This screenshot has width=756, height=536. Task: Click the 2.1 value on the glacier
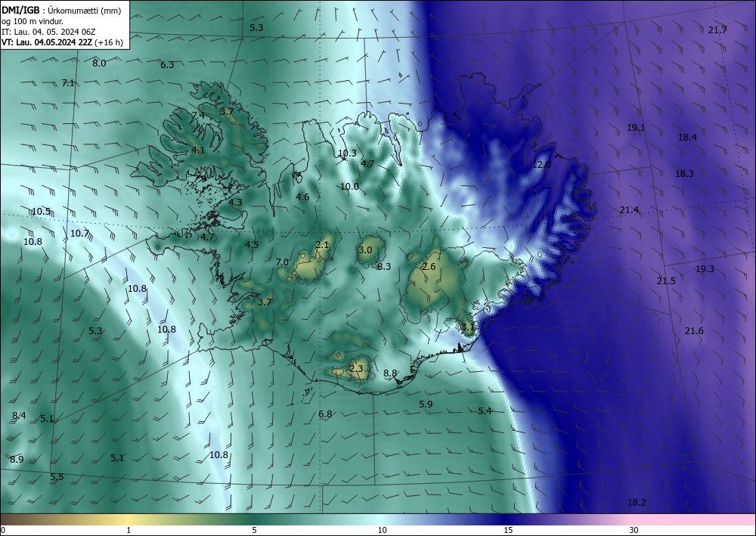(322, 245)
